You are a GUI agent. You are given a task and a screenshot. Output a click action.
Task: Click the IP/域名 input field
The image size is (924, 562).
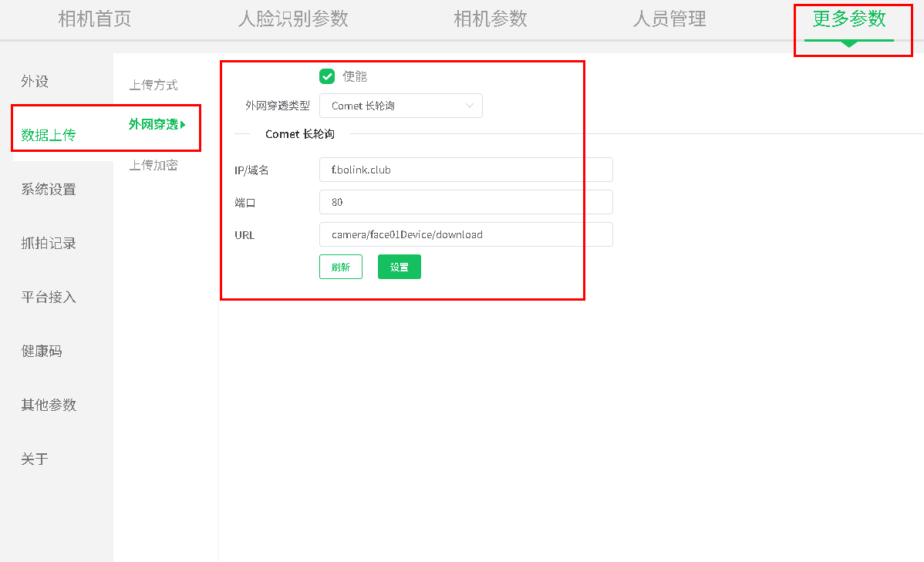pyautogui.click(x=466, y=170)
